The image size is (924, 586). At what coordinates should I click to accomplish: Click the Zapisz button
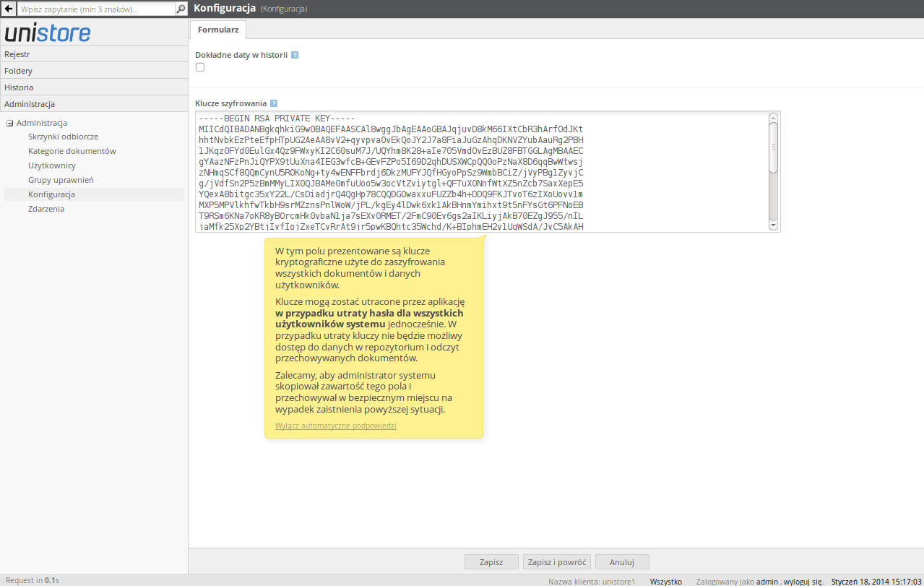491,561
